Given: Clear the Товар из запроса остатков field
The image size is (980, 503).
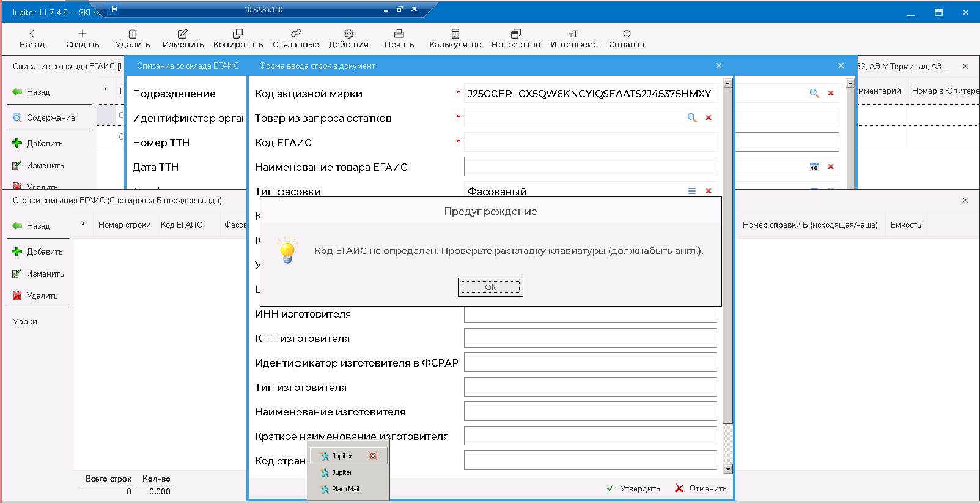Looking at the screenshot, I should click(709, 117).
